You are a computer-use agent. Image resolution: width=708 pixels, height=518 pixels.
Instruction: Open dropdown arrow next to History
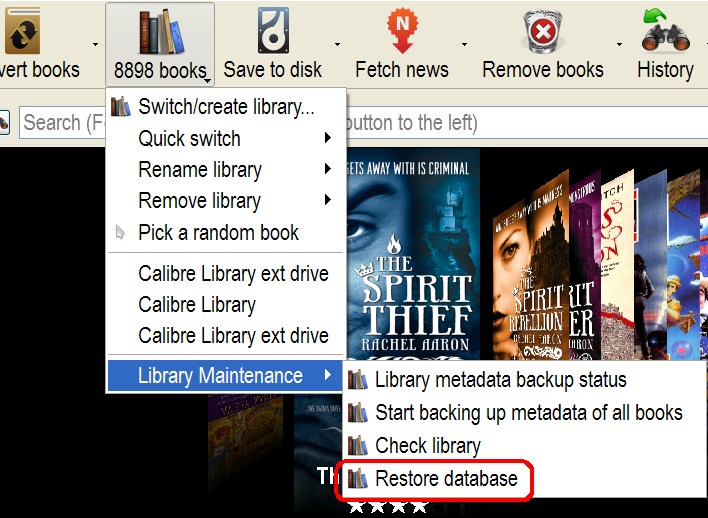[706, 44]
